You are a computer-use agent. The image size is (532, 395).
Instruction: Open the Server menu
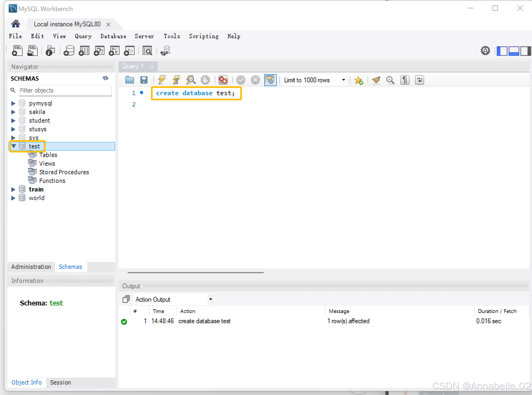click(144, 36)
